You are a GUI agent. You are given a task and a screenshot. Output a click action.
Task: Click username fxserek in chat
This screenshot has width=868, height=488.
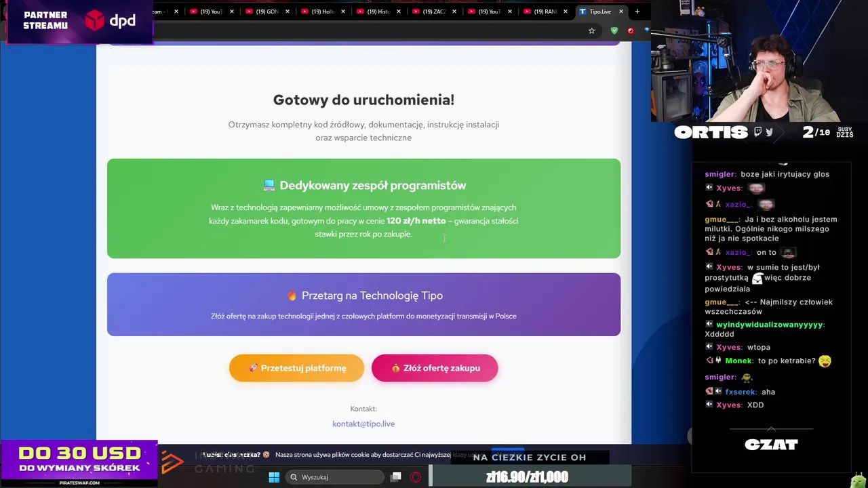(741, 392)
